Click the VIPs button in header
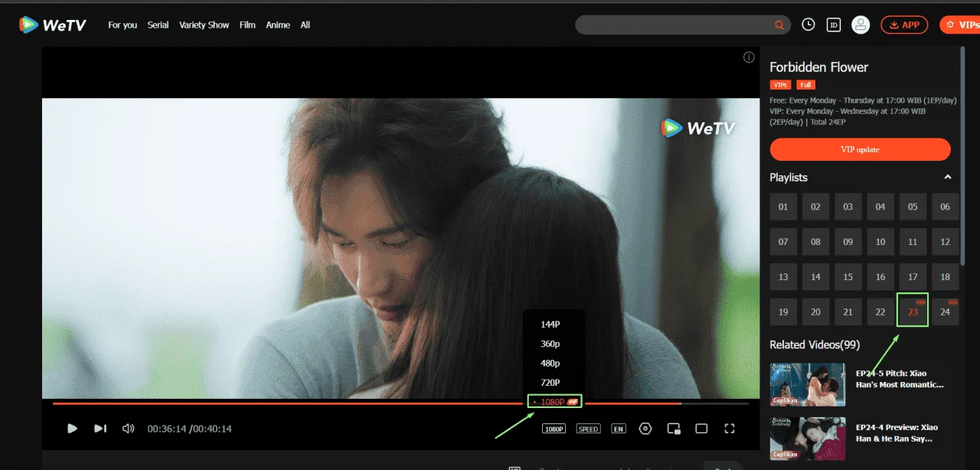Viewport: 980px width, 470px height. point(960,24)
